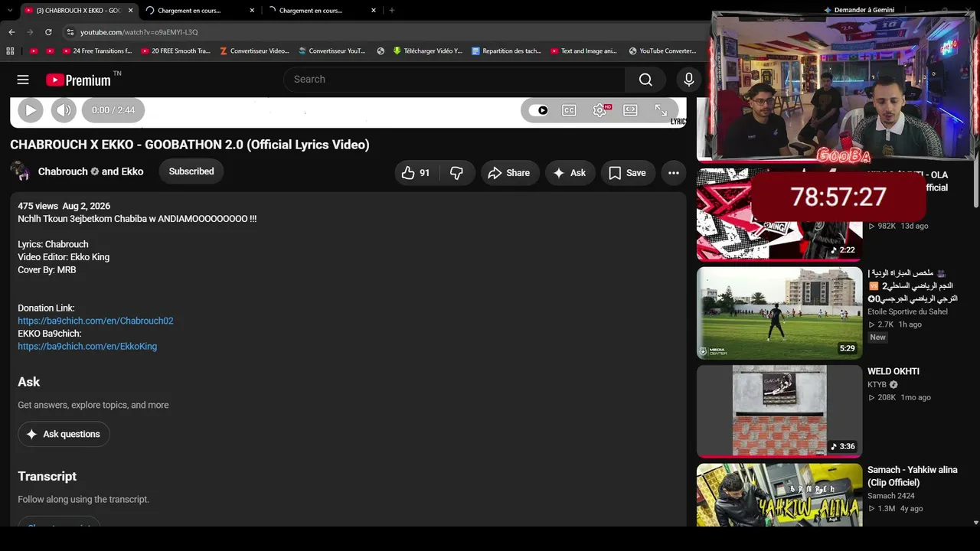Screen dimensions: 980x551
Task: Turn on closed captions (CC)
Action: click(x=569, y=110)
